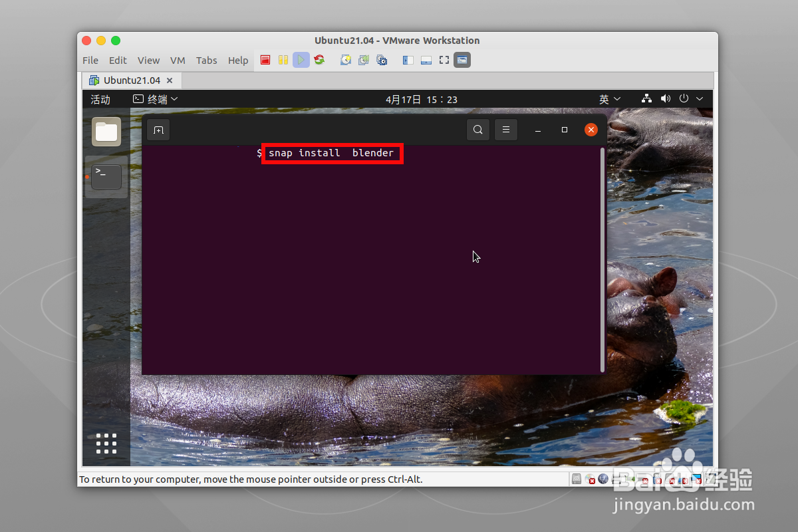Screen dimensions: 798x532
Task: Take a snapshot of the VM
Action: pos(346,60)
